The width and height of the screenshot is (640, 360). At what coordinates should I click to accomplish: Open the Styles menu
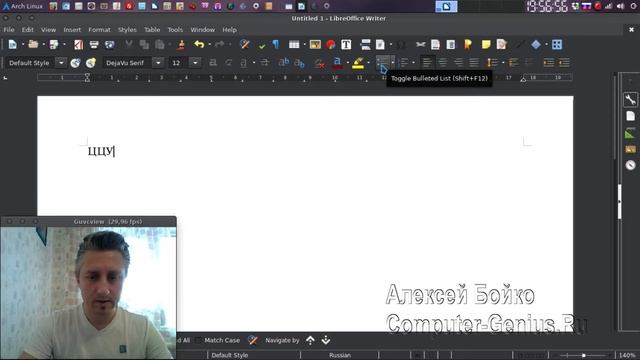tap(127, 30)
